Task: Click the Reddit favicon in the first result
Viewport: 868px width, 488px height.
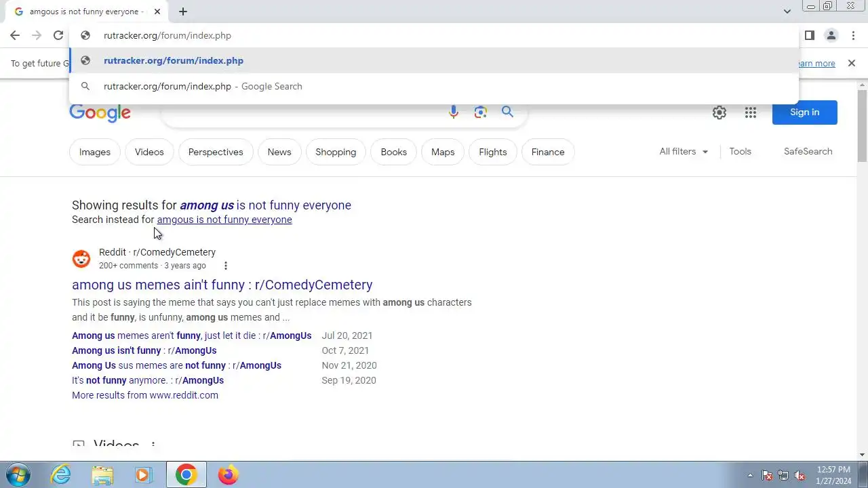Action: pos(81,259)
